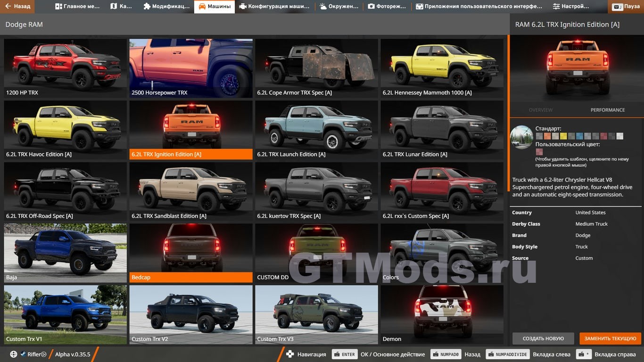644x362 pixels.
Task: Pick the CUSTOM DD configuration
Action: coord(316,253)
